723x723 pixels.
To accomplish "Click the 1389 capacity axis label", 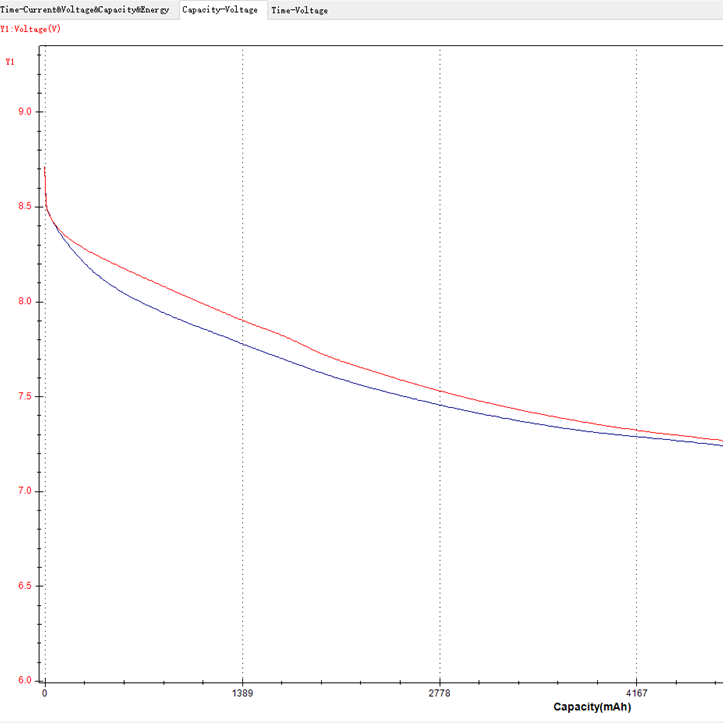I will click(x=242, y=693).
